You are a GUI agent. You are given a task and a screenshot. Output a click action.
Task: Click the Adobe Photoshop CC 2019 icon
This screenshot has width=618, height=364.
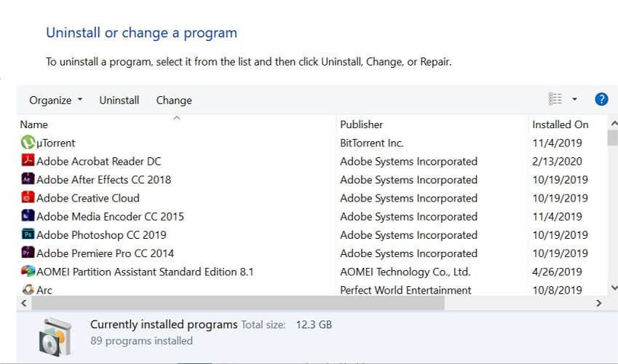(x=28, y=234)
